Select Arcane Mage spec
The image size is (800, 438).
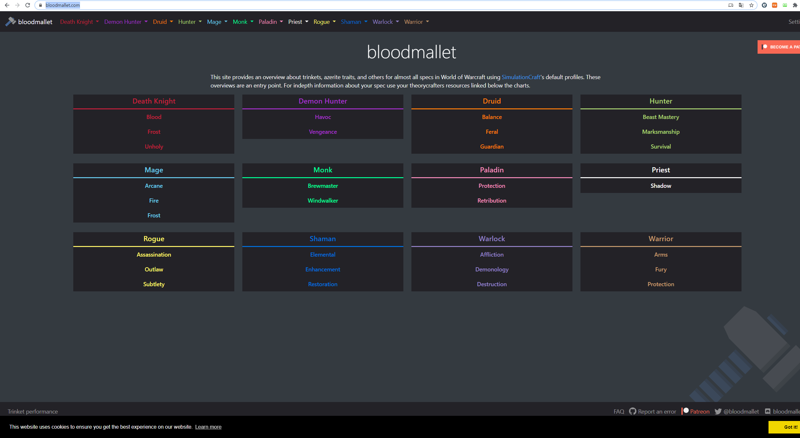point(154,186)
